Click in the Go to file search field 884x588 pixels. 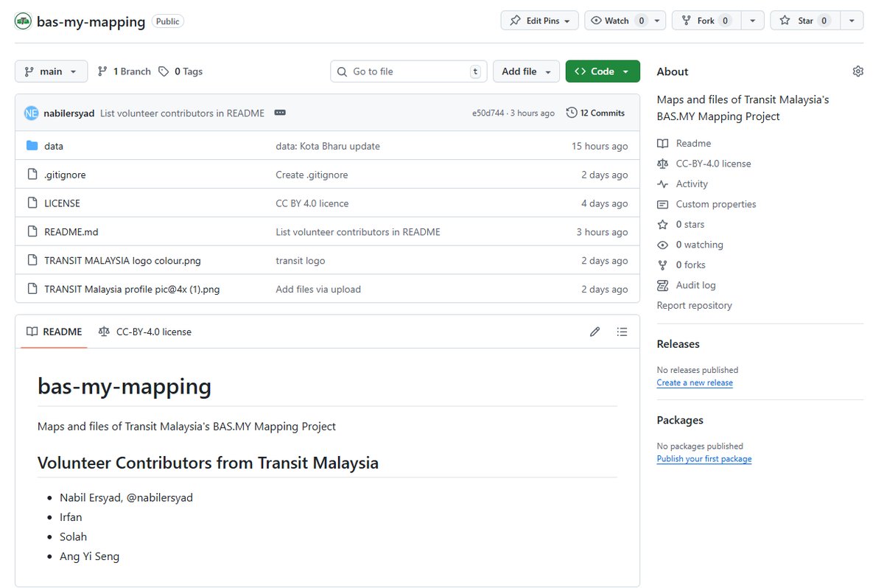coord(409,71)
